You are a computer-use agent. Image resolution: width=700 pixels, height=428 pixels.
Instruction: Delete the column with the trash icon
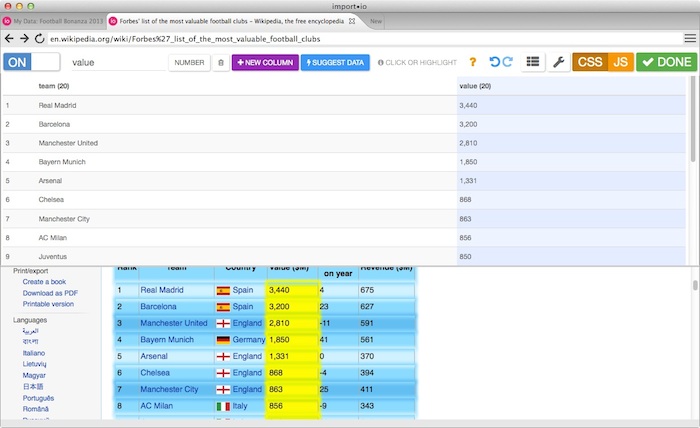coord(221,62)
